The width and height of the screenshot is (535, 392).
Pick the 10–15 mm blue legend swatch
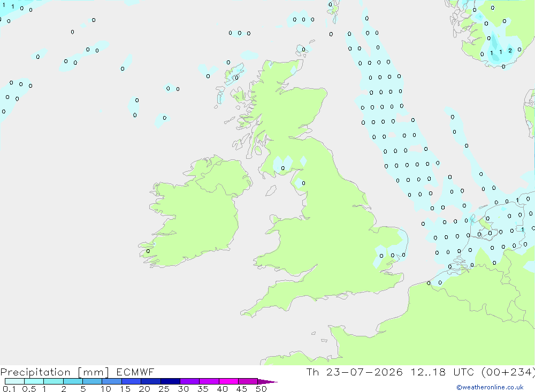(112, 381)
